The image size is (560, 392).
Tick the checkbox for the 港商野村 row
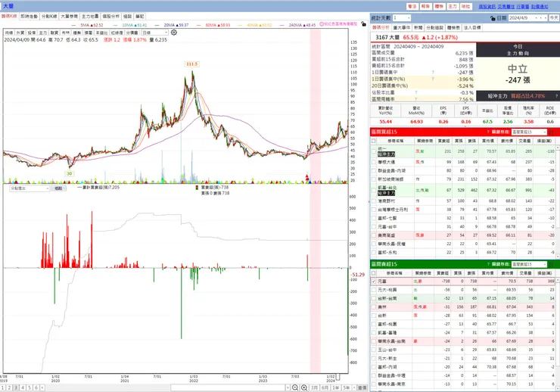coord(374,201)
